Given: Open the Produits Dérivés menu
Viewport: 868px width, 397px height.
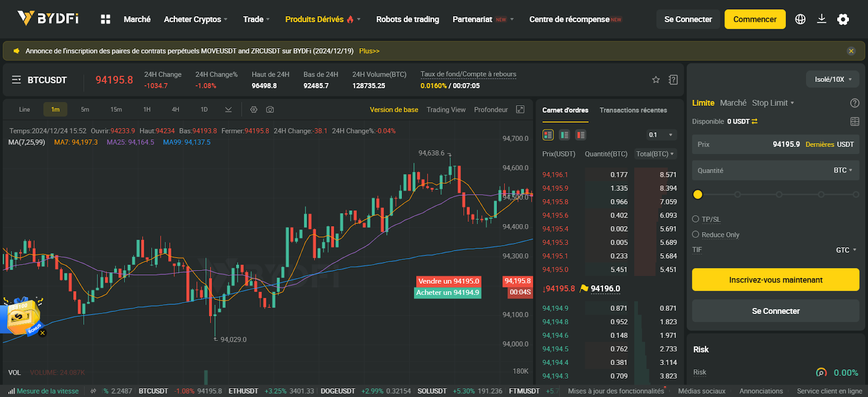Looking at the screenshot, I should click(323, 20).
